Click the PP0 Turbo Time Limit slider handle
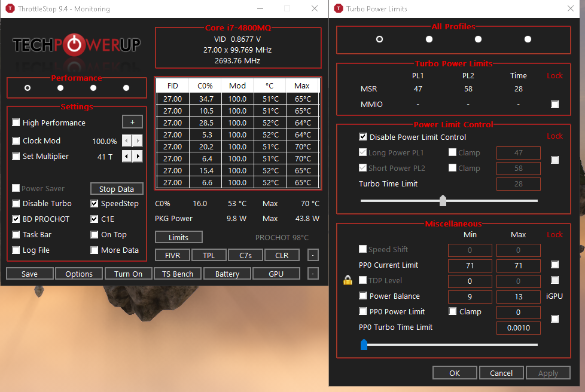The width and height of the screenshot is (585, 392). pyautogui.click(x=364, y=345)
